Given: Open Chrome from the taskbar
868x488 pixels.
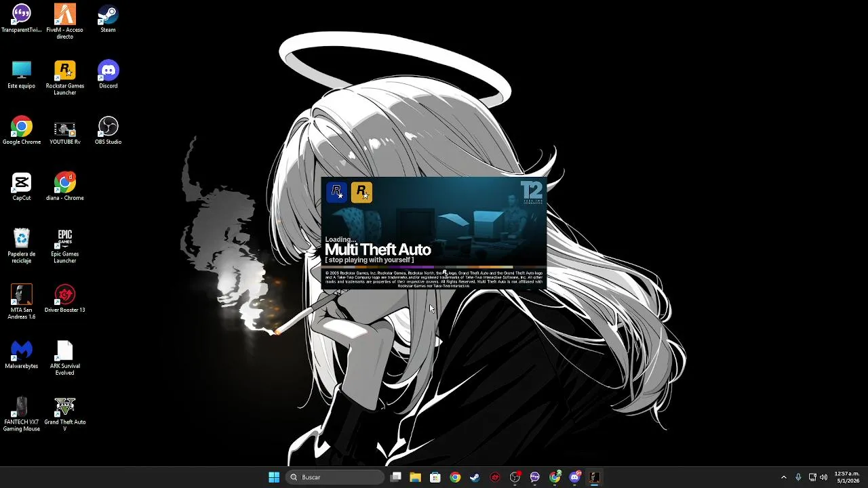Looking at the screenshot, I should 455,477.
